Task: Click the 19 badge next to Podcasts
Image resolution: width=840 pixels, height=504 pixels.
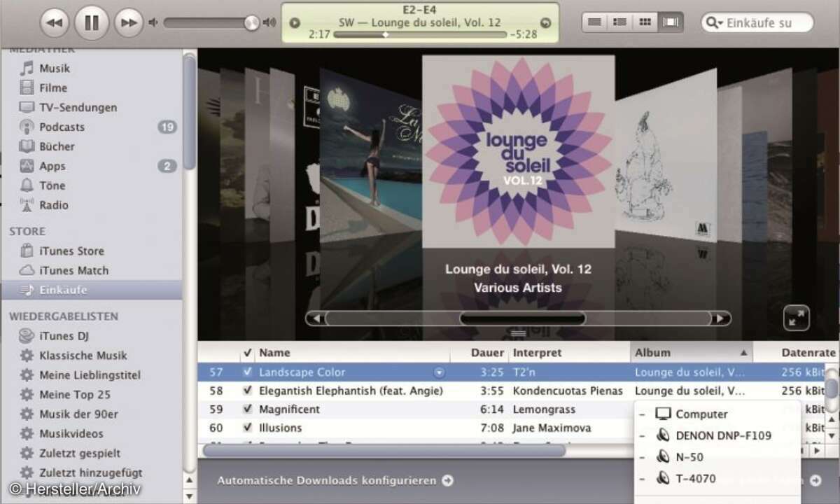Action: [167, 127]
